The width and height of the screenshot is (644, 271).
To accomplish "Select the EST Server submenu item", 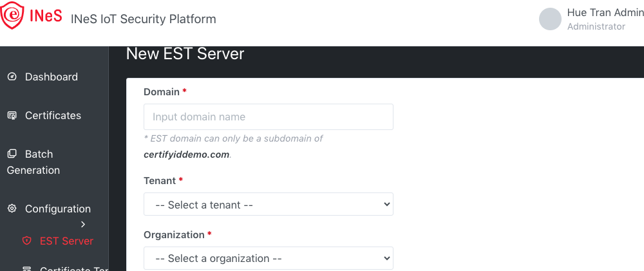I will tap(66, 241).
